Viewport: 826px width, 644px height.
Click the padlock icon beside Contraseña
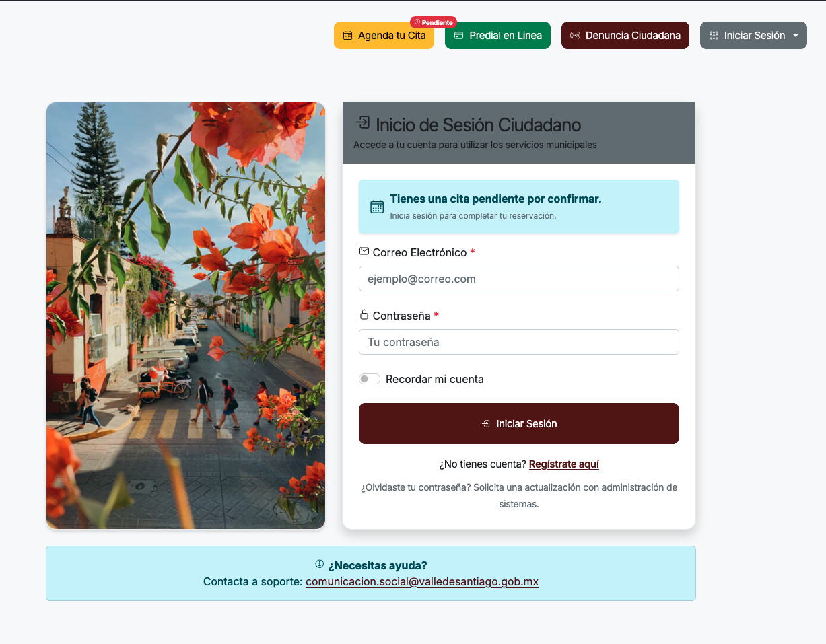pyautogui.click(x=364, y=314)
